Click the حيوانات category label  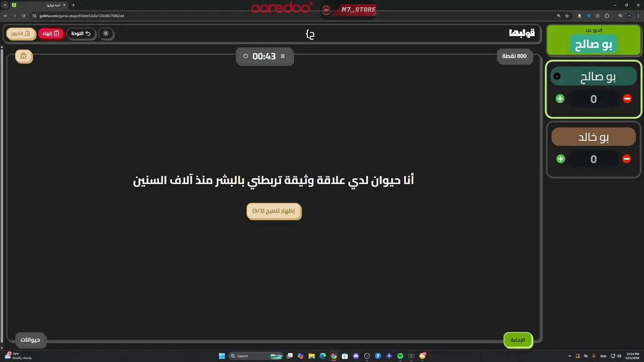coord(30,340)
